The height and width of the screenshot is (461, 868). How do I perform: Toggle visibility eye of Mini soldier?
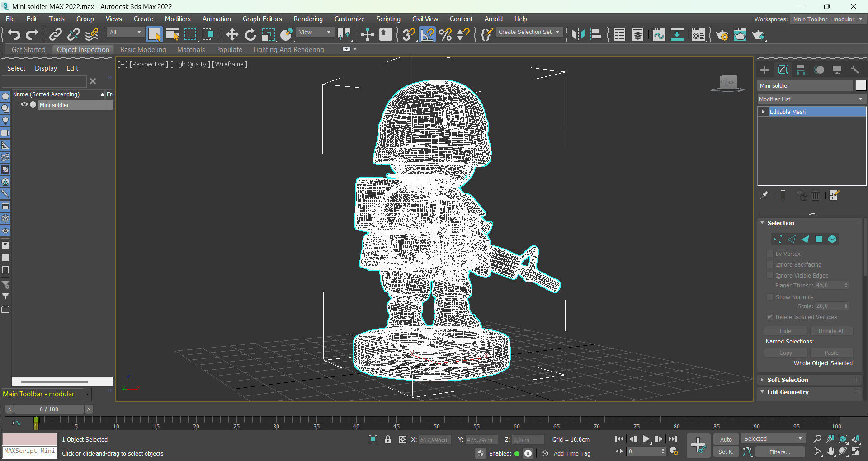(x=24, y=104)
